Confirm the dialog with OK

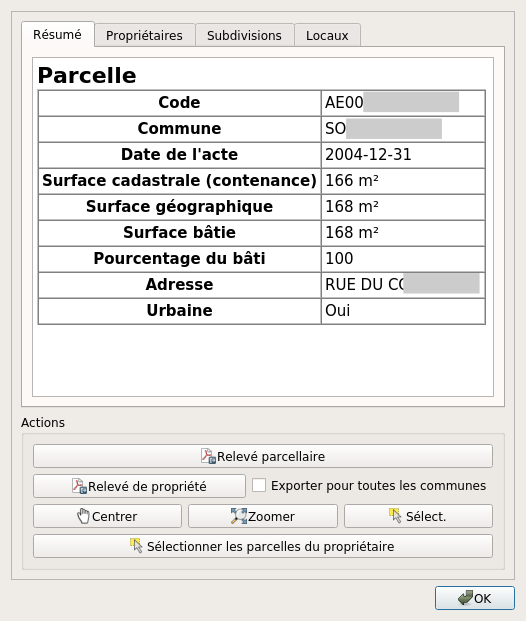pyautogui.click(x=475, y=598)
